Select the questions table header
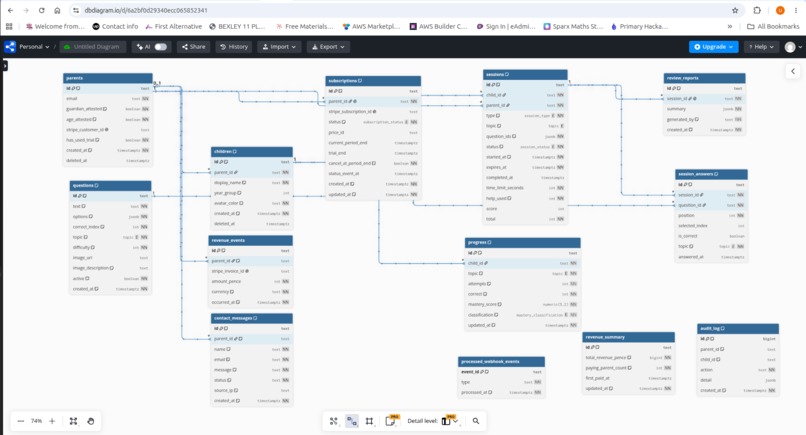Viewport: 806px width, 435px height. pyautogui.click(x=111, y=185)
